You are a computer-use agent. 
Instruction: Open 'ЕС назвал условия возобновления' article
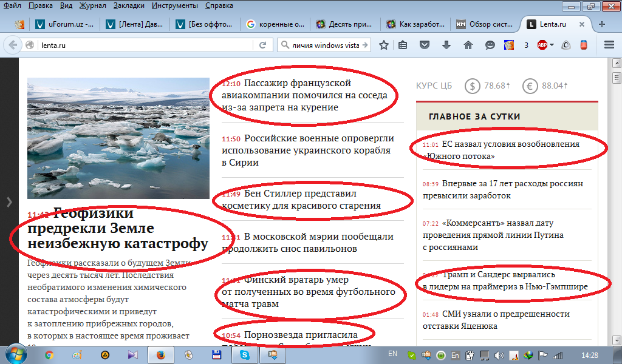pyautogui.click(x=501, y=150)
